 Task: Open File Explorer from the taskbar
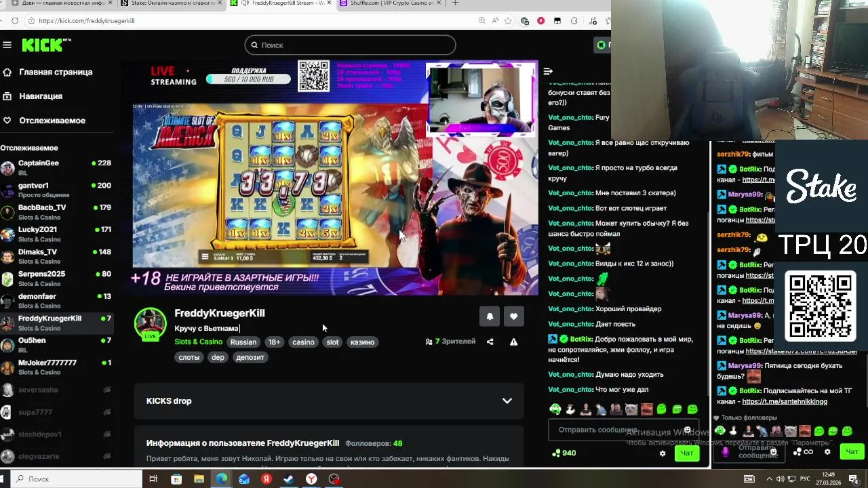point(199,479)
